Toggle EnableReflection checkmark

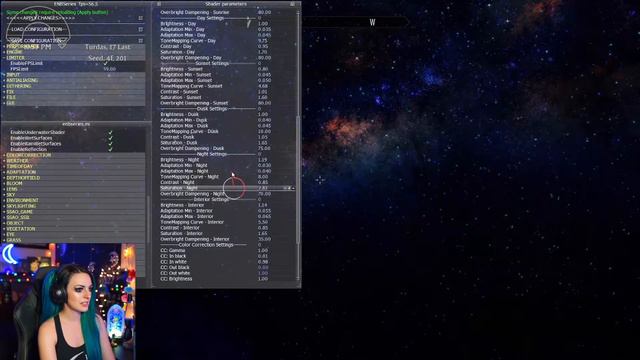click(110, 149)
